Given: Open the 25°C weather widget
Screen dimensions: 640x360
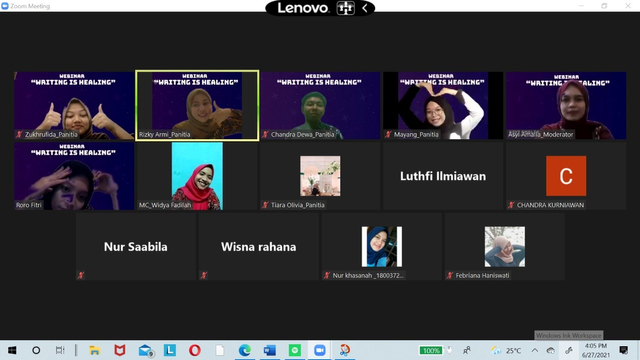Looking at the screenshot, I should click(507, 350).
